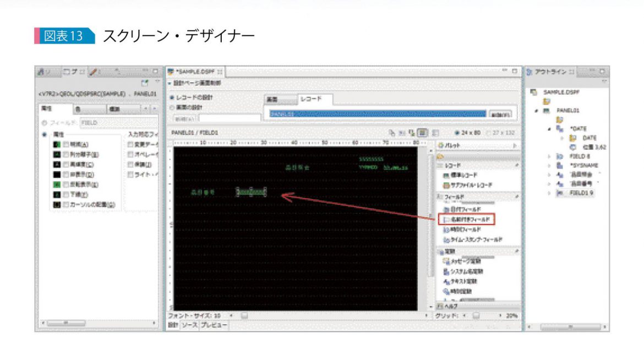Select the 画面の設計 radio button
Image resolution: width=644 pixels, height=360 pixels.
coord(172,108)
